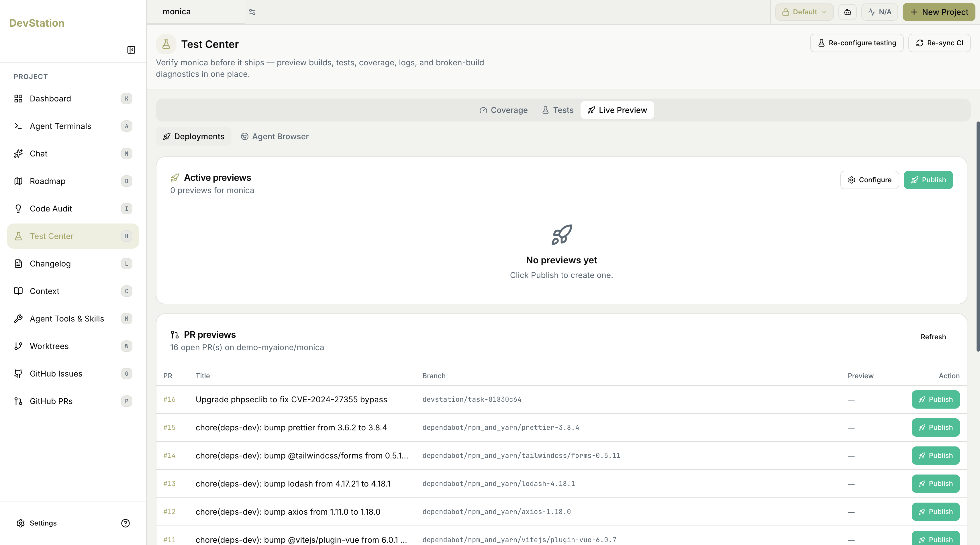Create a New Project
This screenshot has height=545, width=980.
click(x=939, y=12)
